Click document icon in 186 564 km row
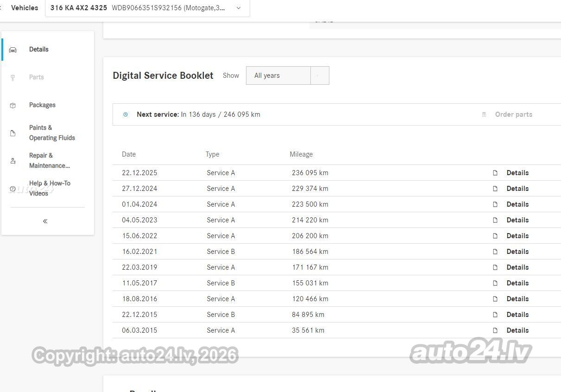 tap(495, 252)
